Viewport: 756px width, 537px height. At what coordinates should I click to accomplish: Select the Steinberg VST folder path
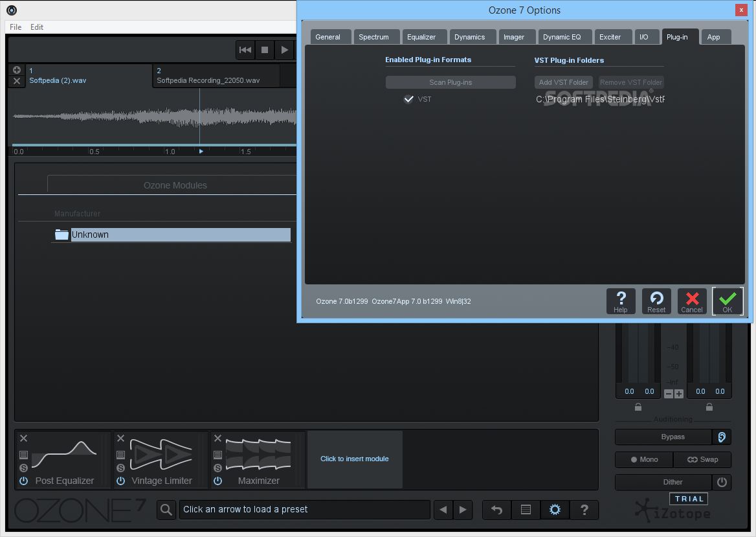tap(600, 99)
